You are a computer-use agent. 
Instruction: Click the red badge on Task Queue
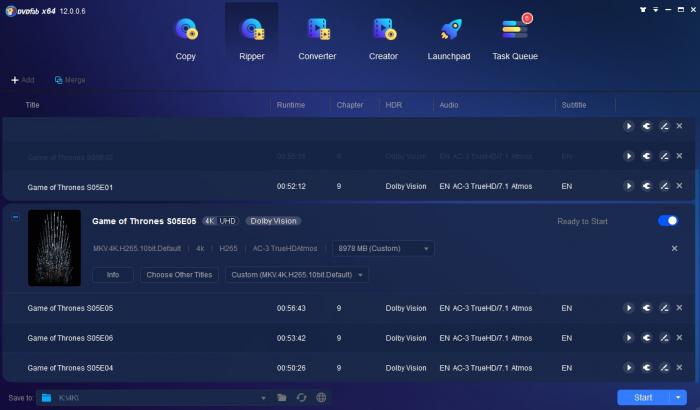pyautogui.click(x=527, y=18)
